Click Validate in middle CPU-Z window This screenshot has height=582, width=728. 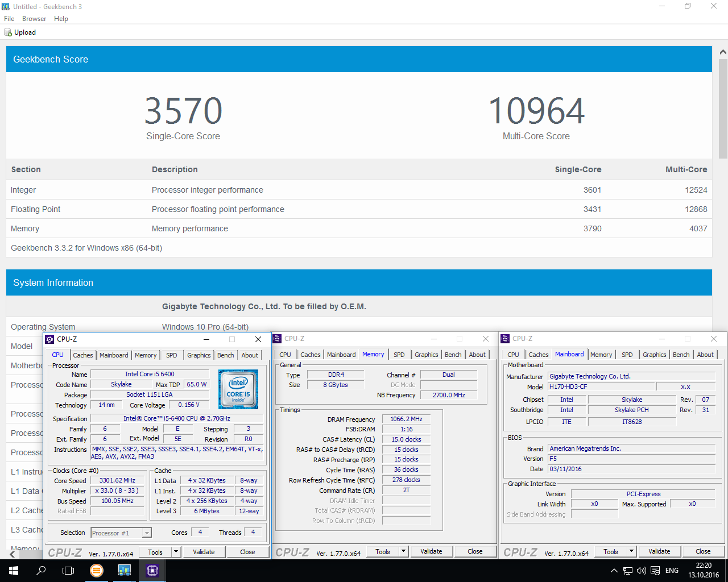[x=431, y=551]
